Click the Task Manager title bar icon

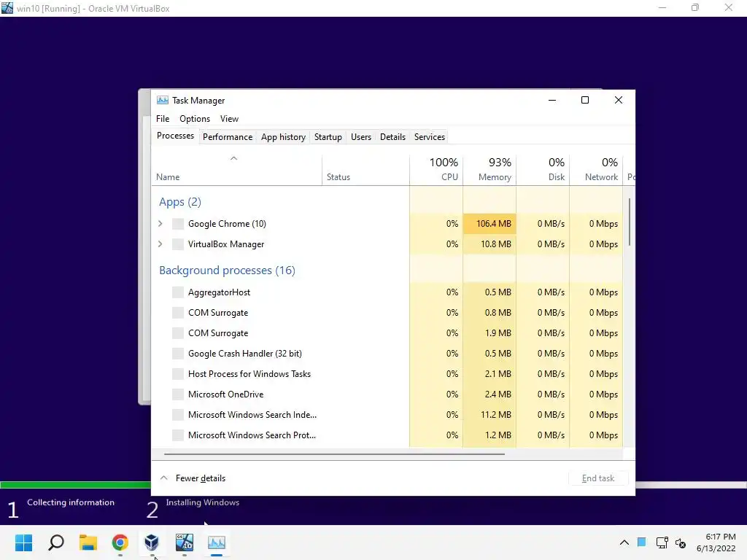(x=163, y=100)
